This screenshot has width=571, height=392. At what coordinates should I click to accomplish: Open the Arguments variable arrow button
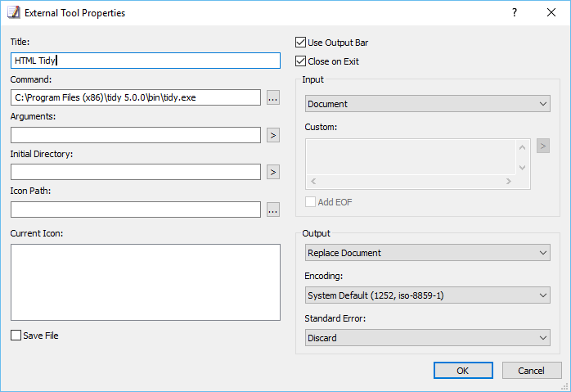[273, 135]
